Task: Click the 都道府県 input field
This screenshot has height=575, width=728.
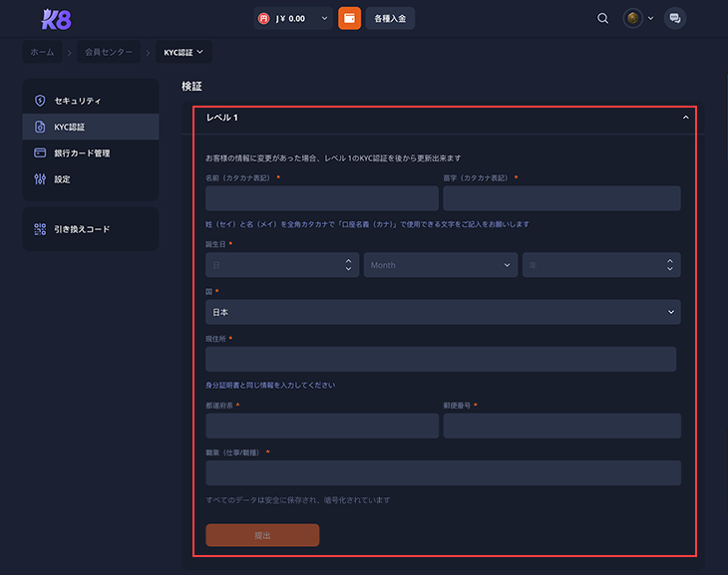Action: pos(322,426)
